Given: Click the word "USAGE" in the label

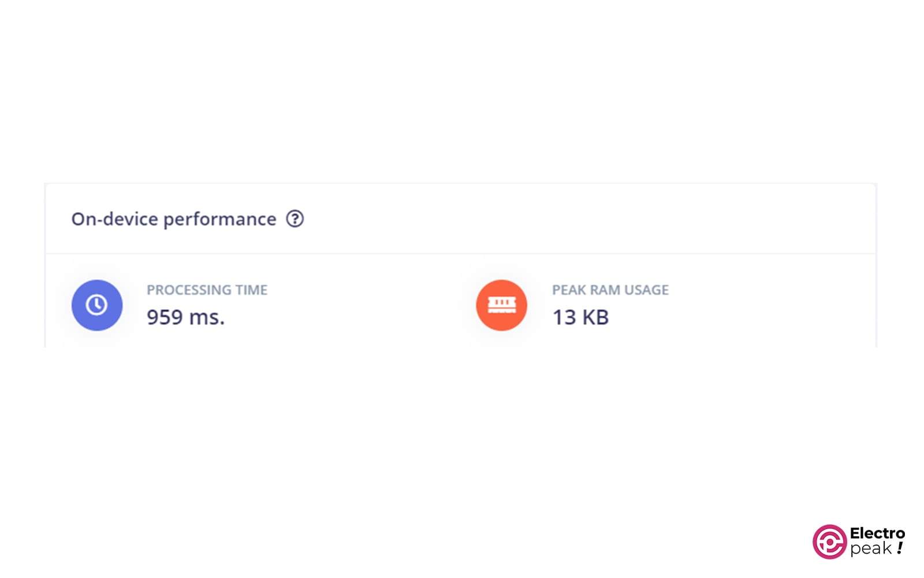Looking at the screenshot, I should coord(647,290).
